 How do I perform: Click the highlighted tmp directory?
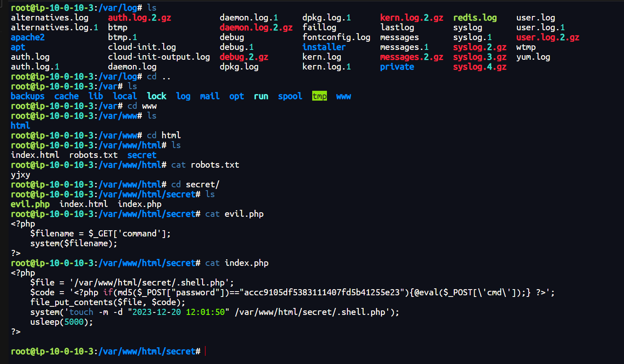point(320,96)
